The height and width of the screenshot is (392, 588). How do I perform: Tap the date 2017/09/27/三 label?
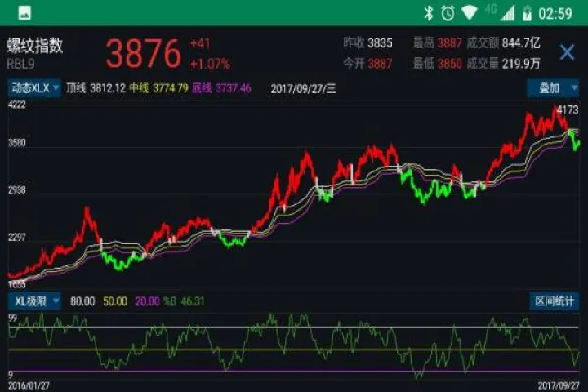(x=303, y=89)
